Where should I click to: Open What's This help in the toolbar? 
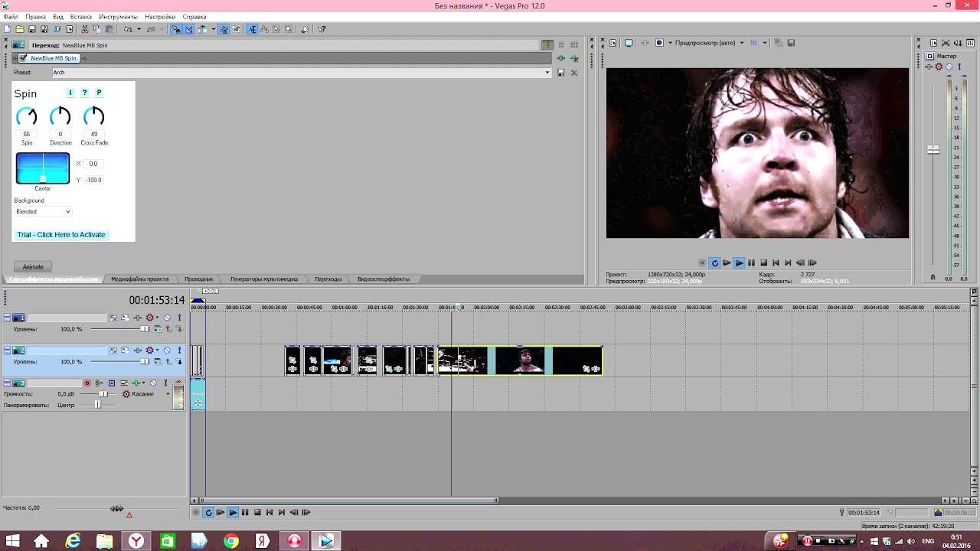(x=322, y=29)
